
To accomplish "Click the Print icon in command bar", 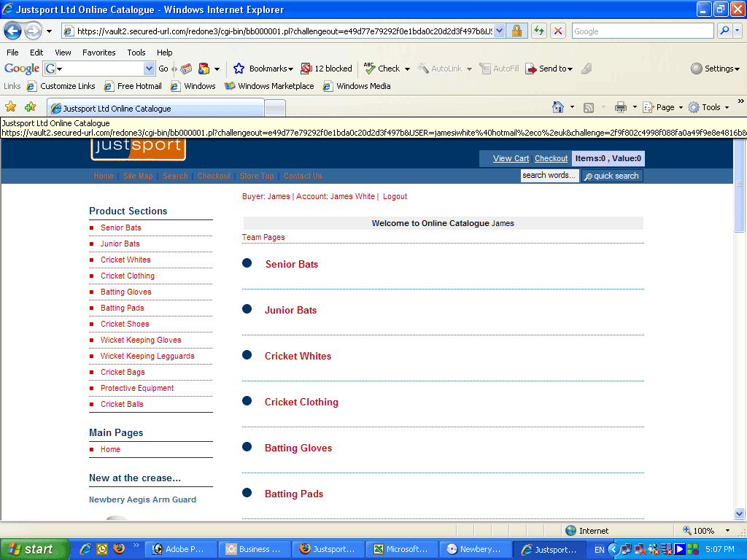I will coord(620,107).
